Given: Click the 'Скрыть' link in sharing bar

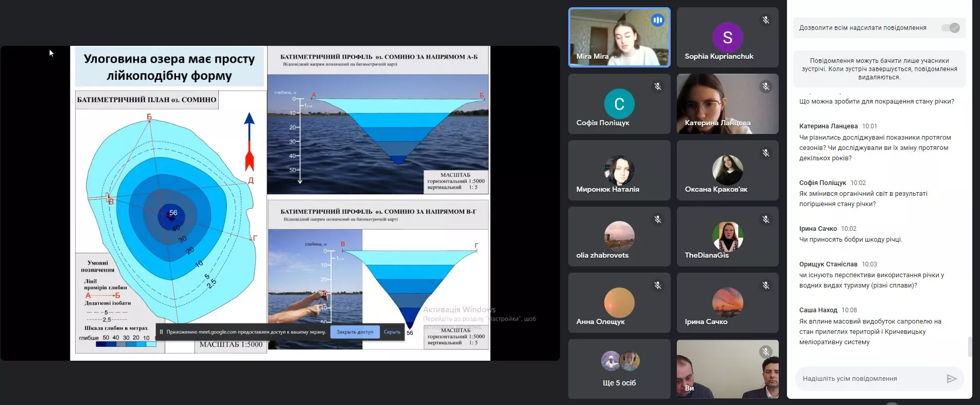Looking at the screenshot, I should pyautogui.click(x=392, y=332).
